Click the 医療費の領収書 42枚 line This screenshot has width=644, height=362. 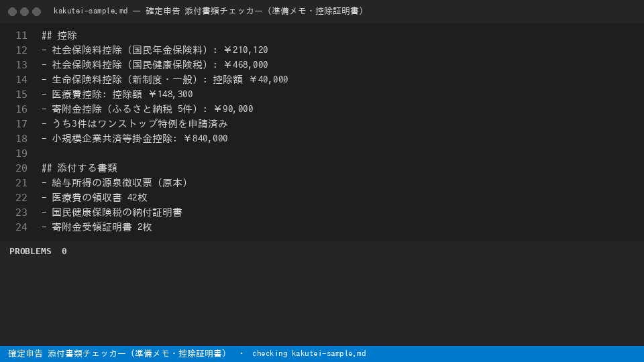(x=95, y=198)
